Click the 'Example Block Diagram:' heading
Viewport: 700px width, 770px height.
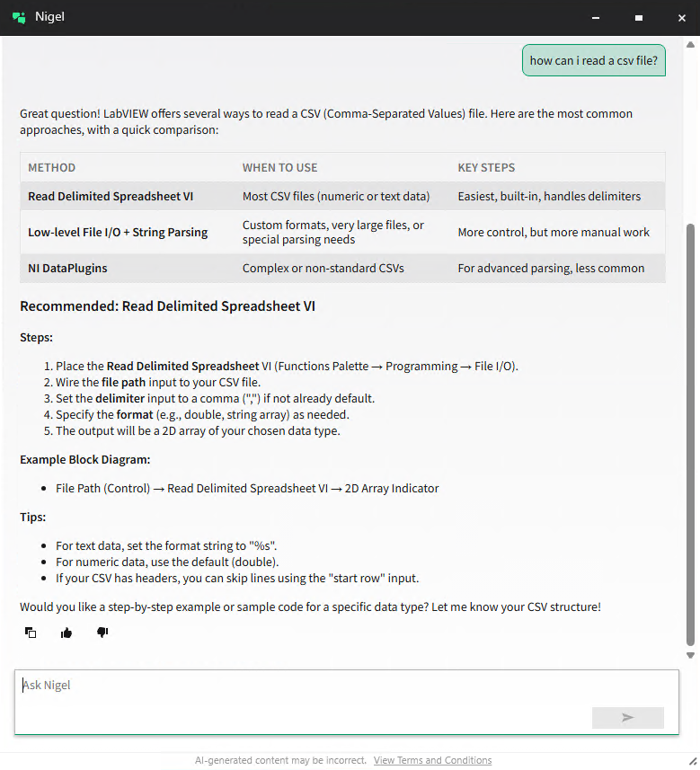coord(85,459)
